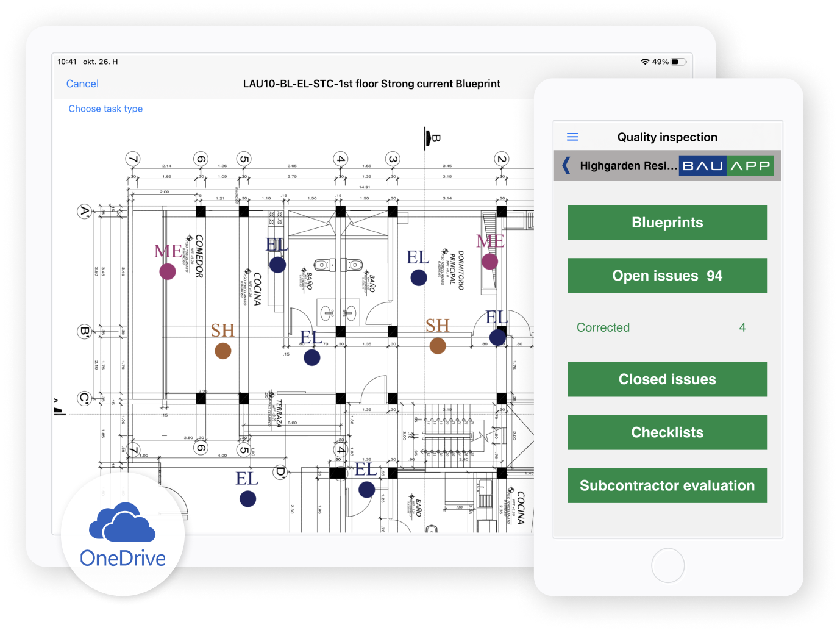This screenshot has width=840, height=633.
Task: Go back using the chevron beside Highgarden Resi...
Action: [x=566, y=165]
